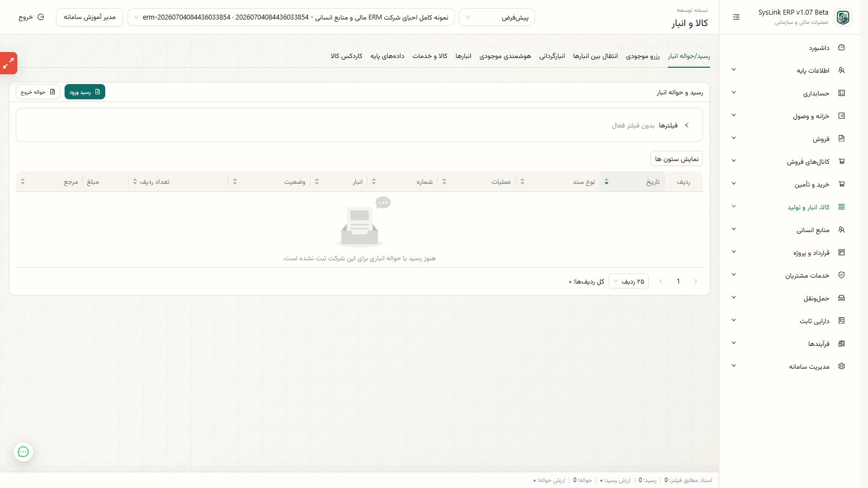Click the فرآیندها sidebar icon
868x488 pixels.
841,344
